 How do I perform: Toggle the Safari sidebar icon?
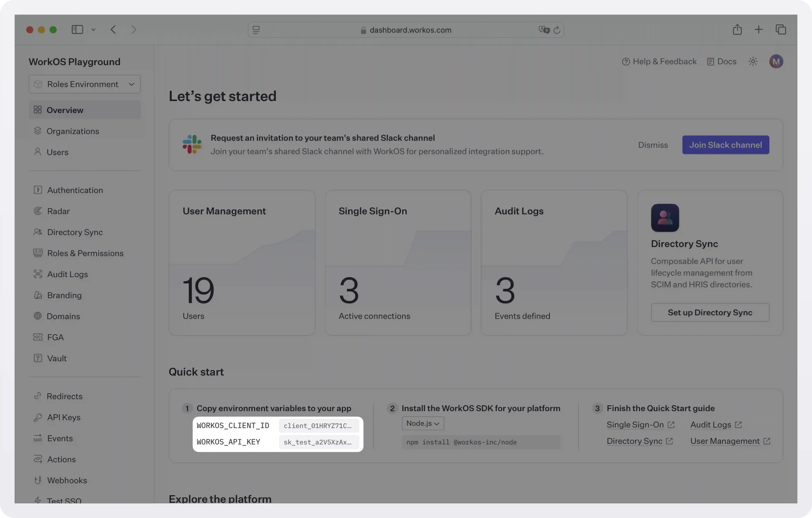tap(77, 30)
